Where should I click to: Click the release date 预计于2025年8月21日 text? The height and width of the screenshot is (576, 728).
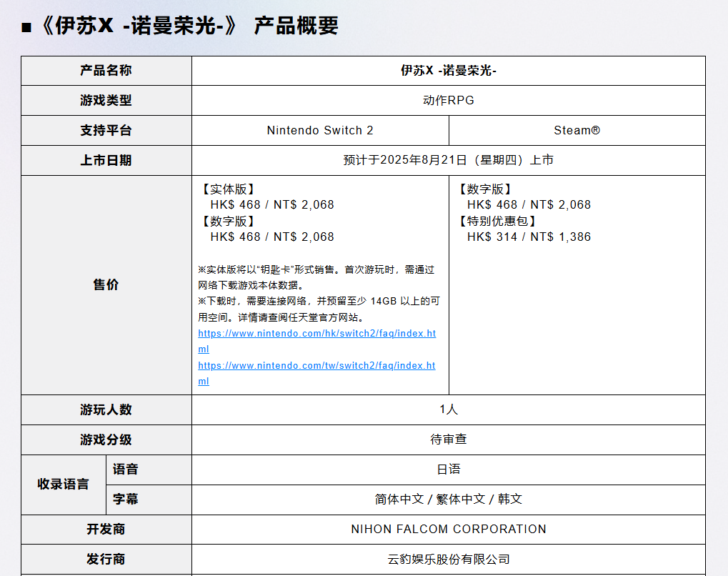(x=449, y=160)
